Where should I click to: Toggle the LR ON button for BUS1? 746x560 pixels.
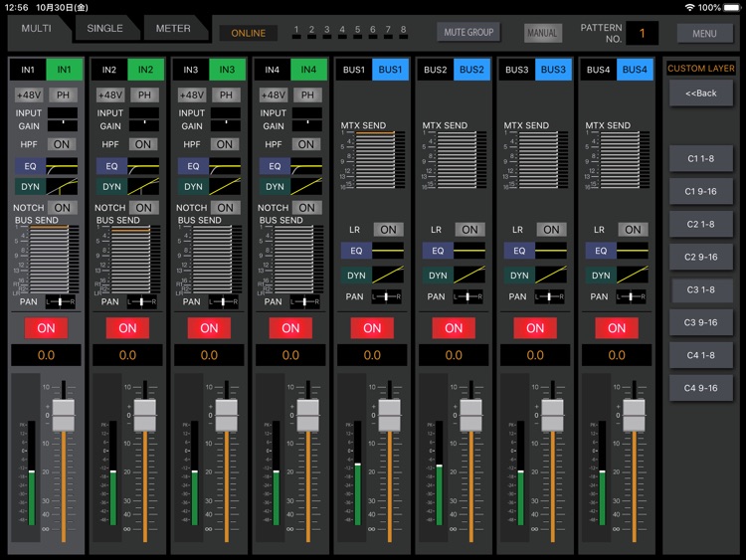click(x=388, y=230)
